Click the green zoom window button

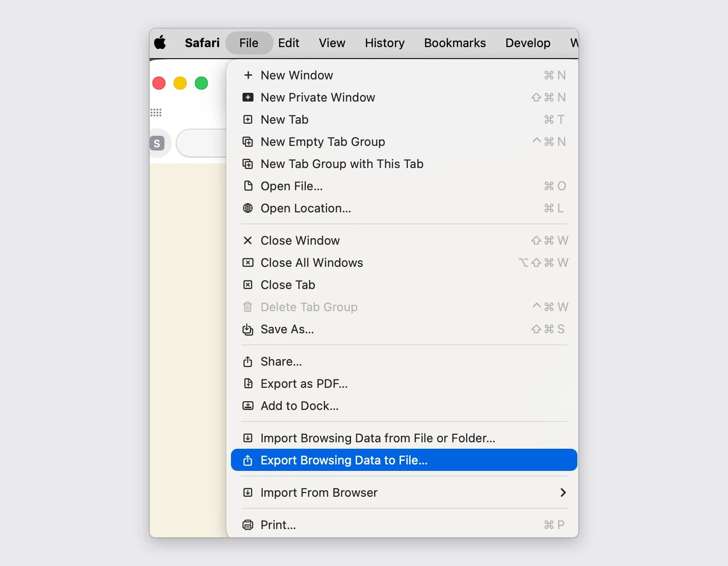pos(201,83)
